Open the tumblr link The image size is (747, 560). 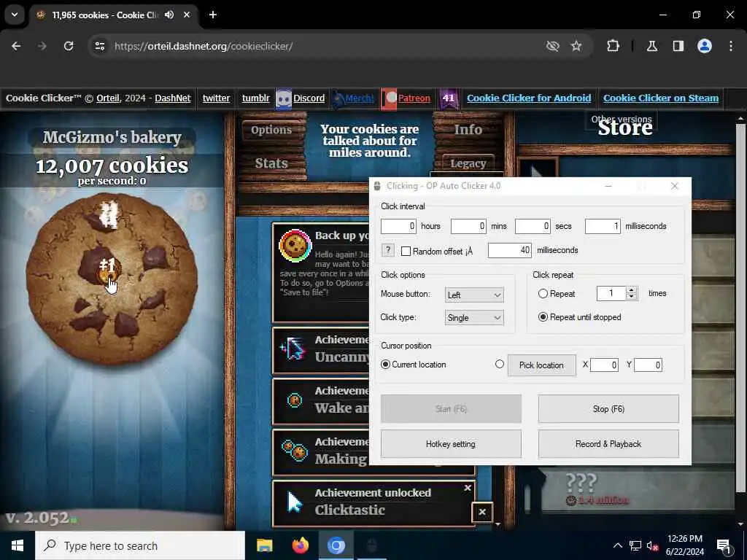coord(255,98)
